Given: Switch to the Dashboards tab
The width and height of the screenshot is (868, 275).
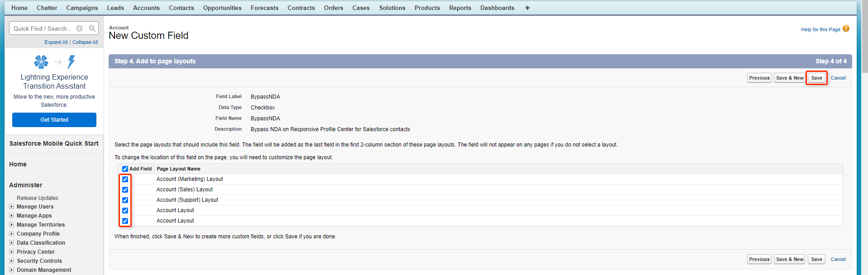Looking at the screenshot, I should click(x=497, y=8).
